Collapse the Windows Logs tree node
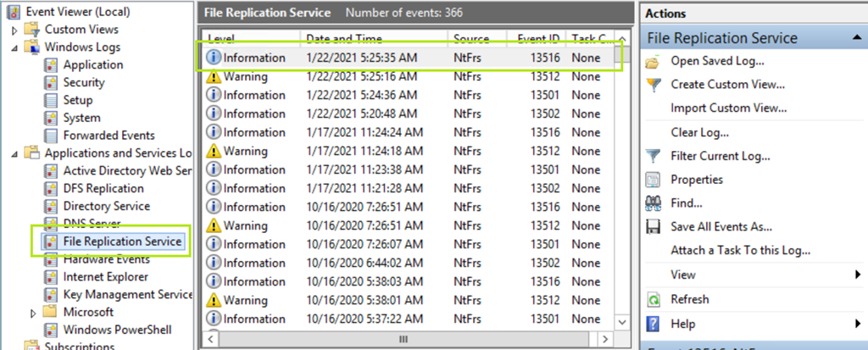Viewport: 868px width, 350px height. (14, 47)
